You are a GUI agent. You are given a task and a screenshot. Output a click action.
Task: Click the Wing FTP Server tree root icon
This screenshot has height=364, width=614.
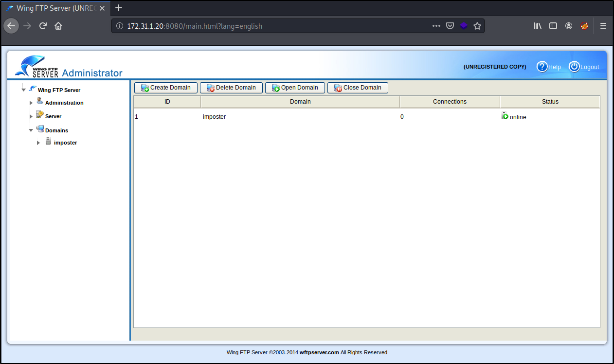pyautogui.click(x=33, y=89)
